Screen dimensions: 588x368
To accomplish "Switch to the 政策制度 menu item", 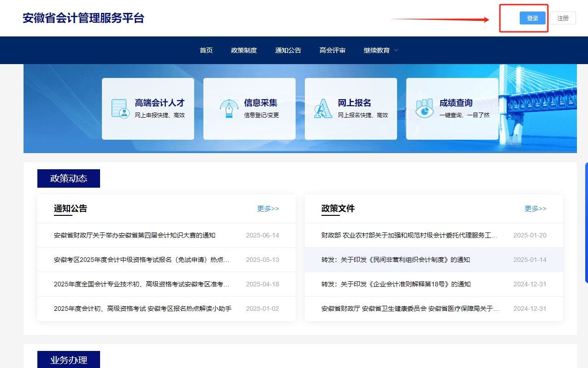I will [244, 50].
